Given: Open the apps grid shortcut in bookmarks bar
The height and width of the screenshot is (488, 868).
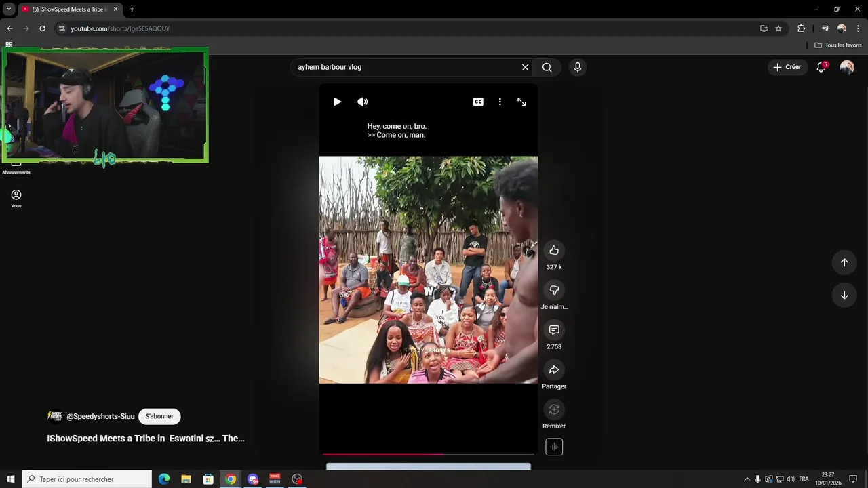Looking at the screenshot, I should tap(9, 45).
